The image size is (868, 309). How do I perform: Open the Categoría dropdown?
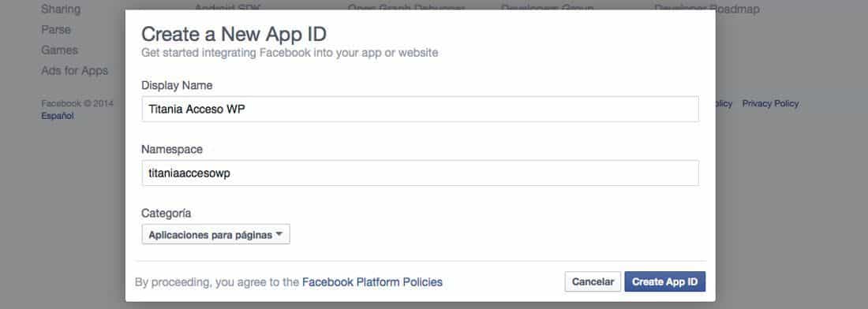[x=216, y=234]
